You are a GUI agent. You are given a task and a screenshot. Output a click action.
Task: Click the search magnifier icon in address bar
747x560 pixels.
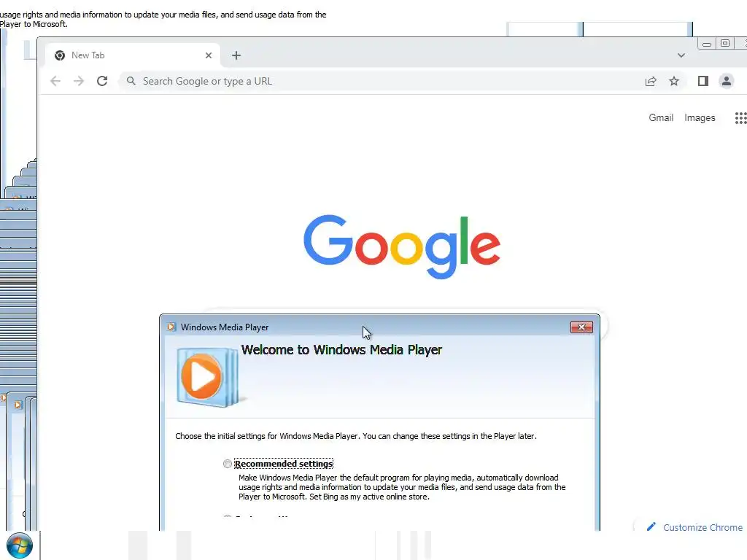(131, 81)
